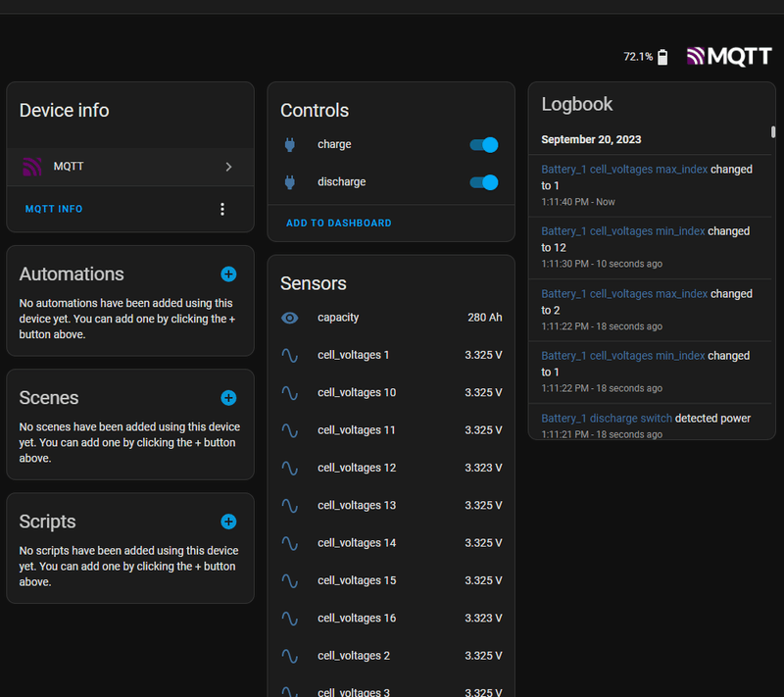
Task: Disable the discharge switch
Action: (x=484, y=182)
